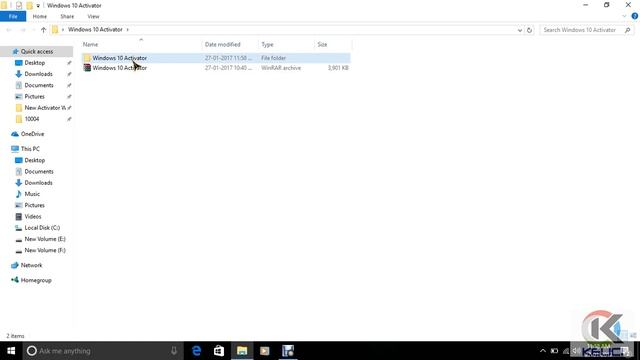Open the New Activator W pinned folder
This screenshot has width=640, height=360.
click(44, 108)
